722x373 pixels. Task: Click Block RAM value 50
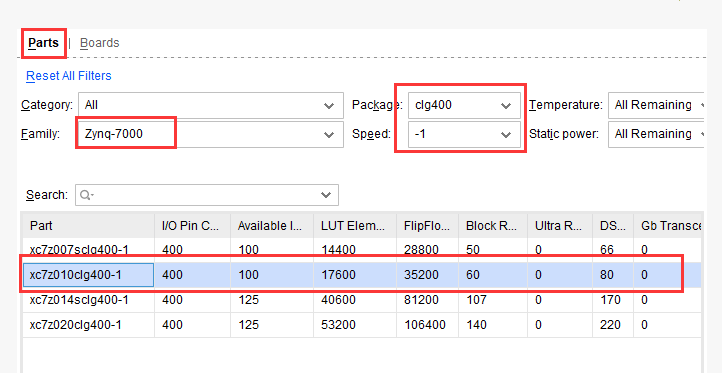click(473, 250)
